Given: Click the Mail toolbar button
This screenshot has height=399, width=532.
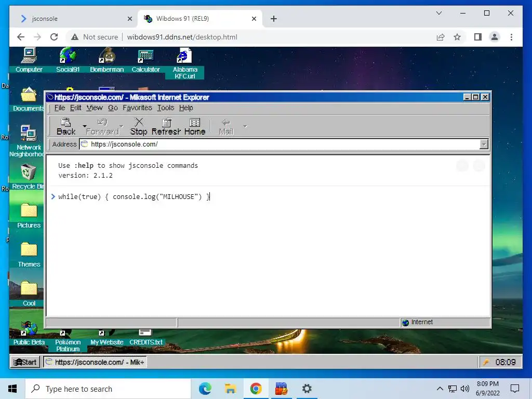Looking at the screenshot, I should pos(226,127).
